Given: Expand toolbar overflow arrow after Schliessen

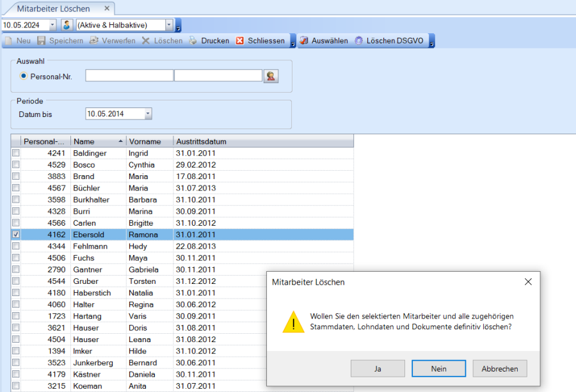Looking at the screenshot, I should 292,41.
